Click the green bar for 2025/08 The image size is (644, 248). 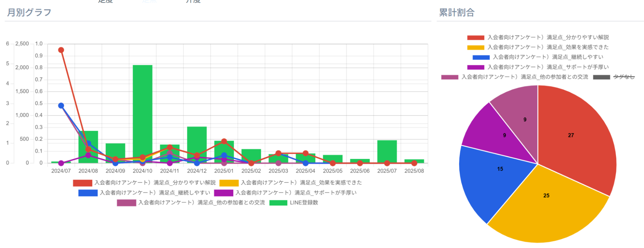414,161
